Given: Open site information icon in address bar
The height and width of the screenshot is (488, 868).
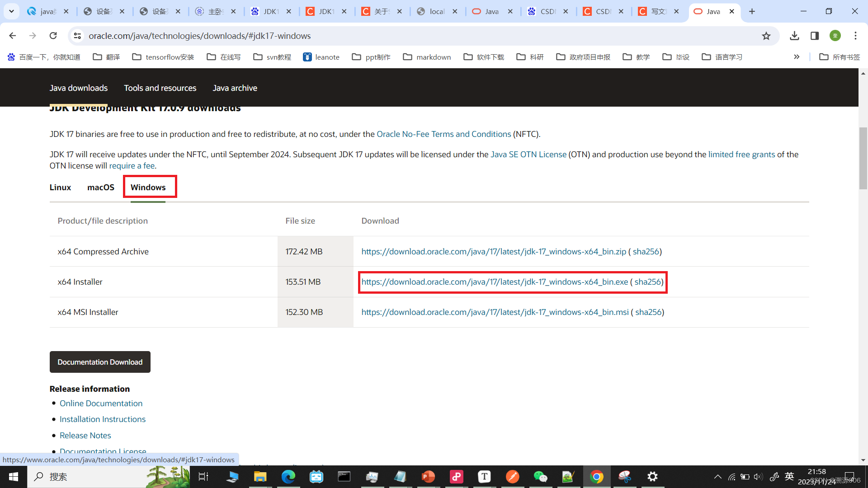Looking at the screenshot, I should [x=77, y=36].
